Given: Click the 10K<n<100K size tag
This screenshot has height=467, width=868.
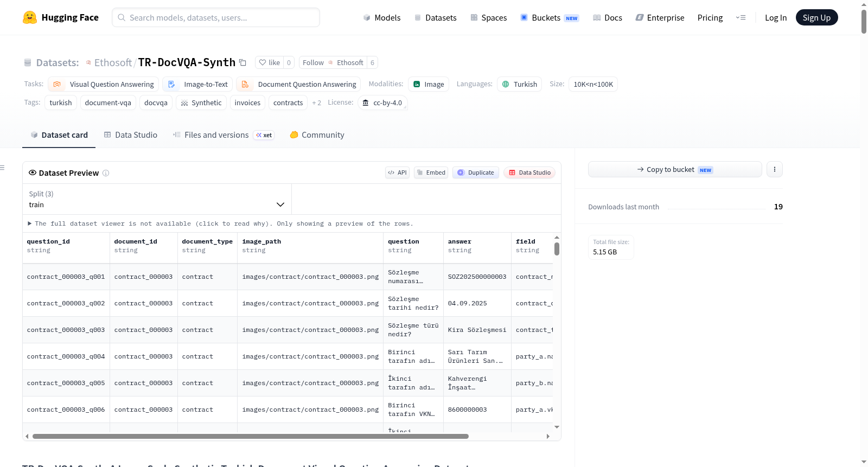Looking at the screenshot, I should (x=593, y=84).
